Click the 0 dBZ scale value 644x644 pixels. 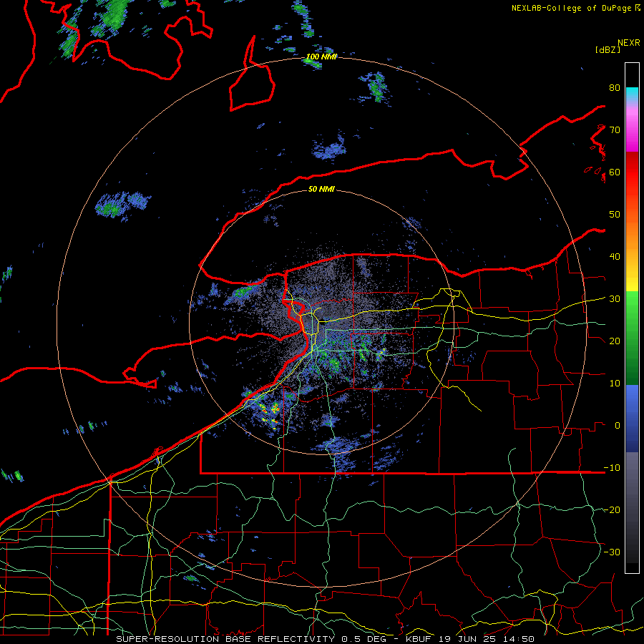[x=618, y=426]
